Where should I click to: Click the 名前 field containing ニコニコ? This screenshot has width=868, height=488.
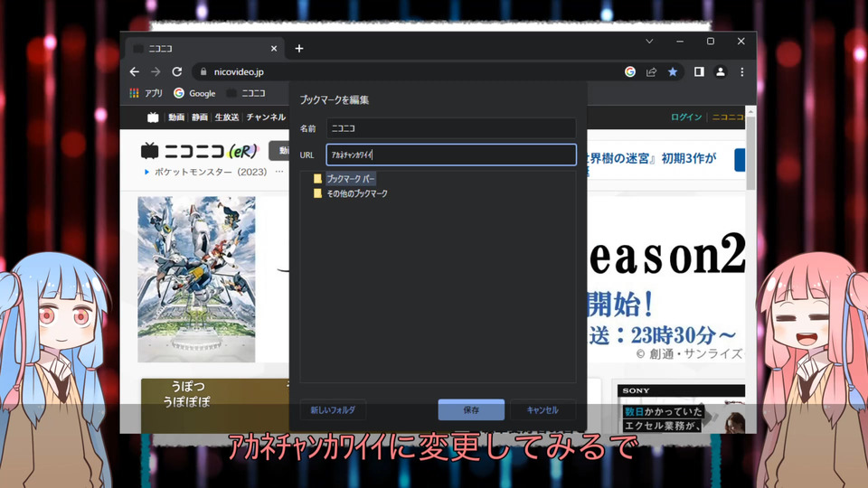pos(450,128)
